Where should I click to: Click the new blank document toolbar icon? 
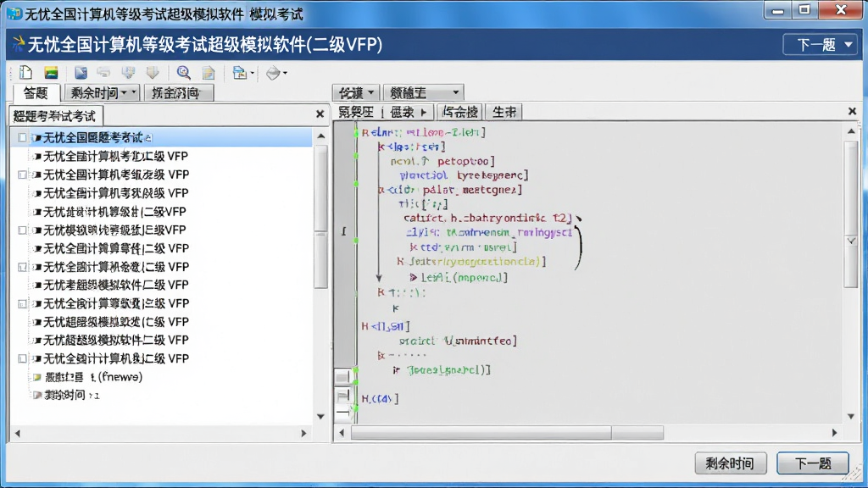tap(26, 73)
